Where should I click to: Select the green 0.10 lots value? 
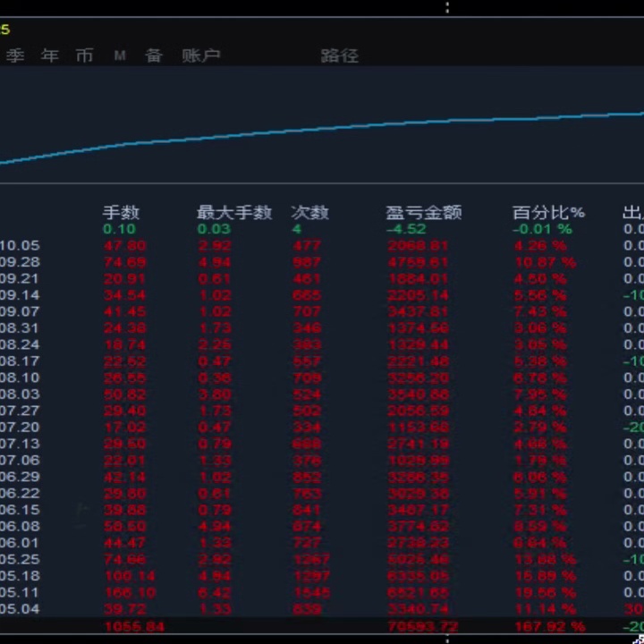pos(119,229)
